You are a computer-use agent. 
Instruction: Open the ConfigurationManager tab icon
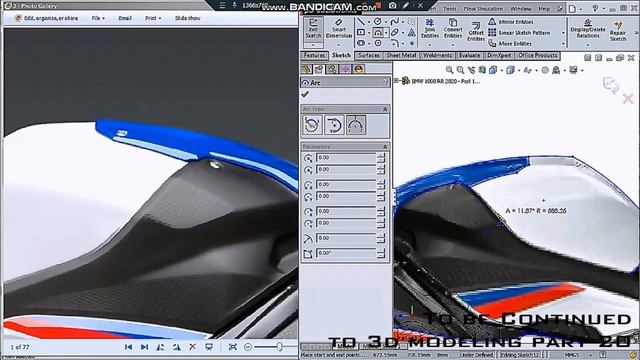(332, 69)
